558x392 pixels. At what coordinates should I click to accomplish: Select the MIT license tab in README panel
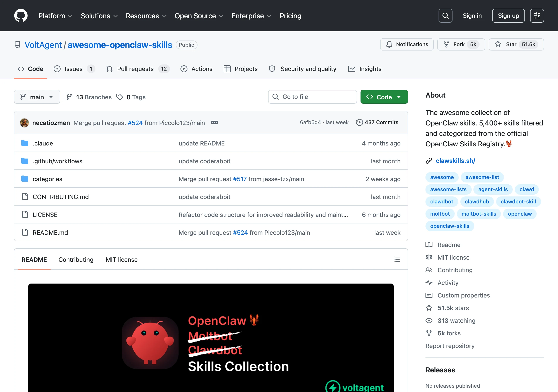(121, 260)
